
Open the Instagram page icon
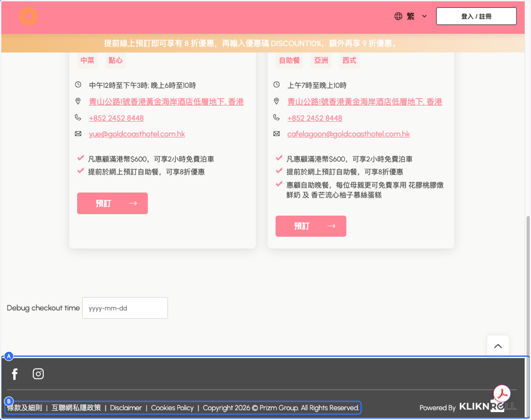point(38,374)
